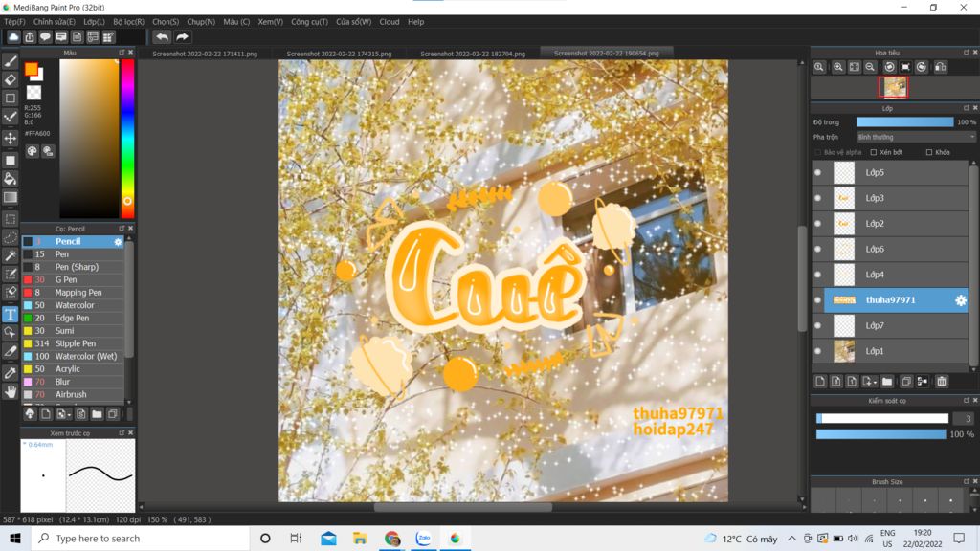The image size is (980, 551).
Task: Open Pencil brush settings gear
Action: [118, 242]
